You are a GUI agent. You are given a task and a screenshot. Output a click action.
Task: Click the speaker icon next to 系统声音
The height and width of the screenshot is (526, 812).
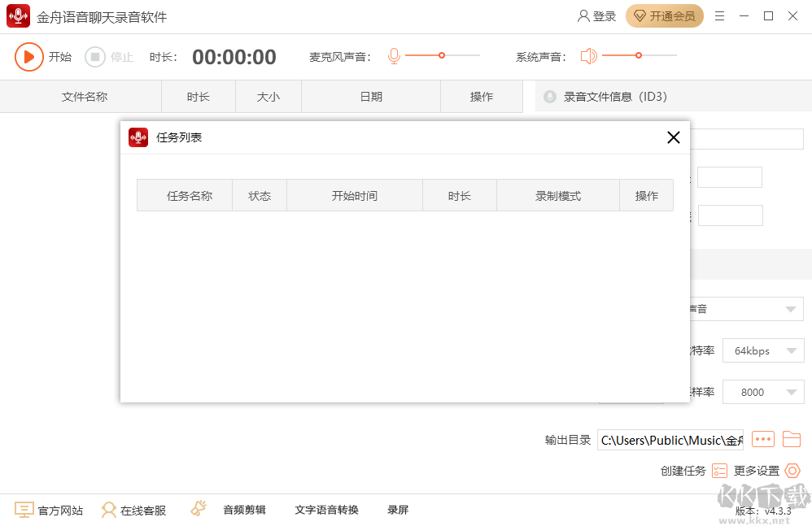588,57
